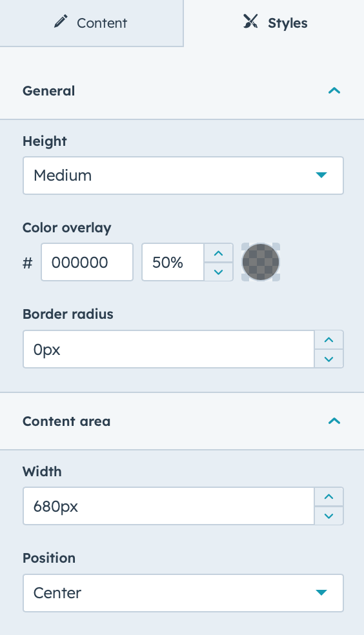Viewport: 364px width, 635px height.
Task: Open the Height dropdown set to Medium
Action: [183, 176]
